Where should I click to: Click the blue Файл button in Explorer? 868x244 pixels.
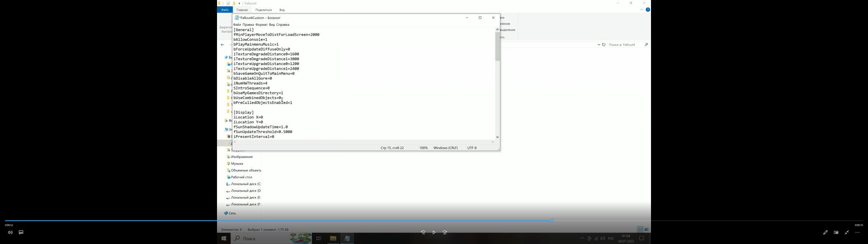click(x=225, y=10)
